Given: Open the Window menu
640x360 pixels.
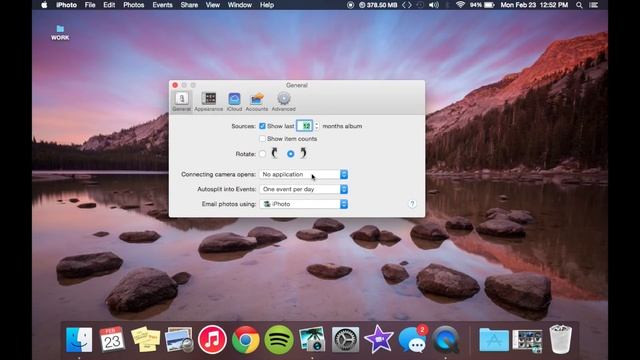Looking at the screenshot, I should pos(240,5).
